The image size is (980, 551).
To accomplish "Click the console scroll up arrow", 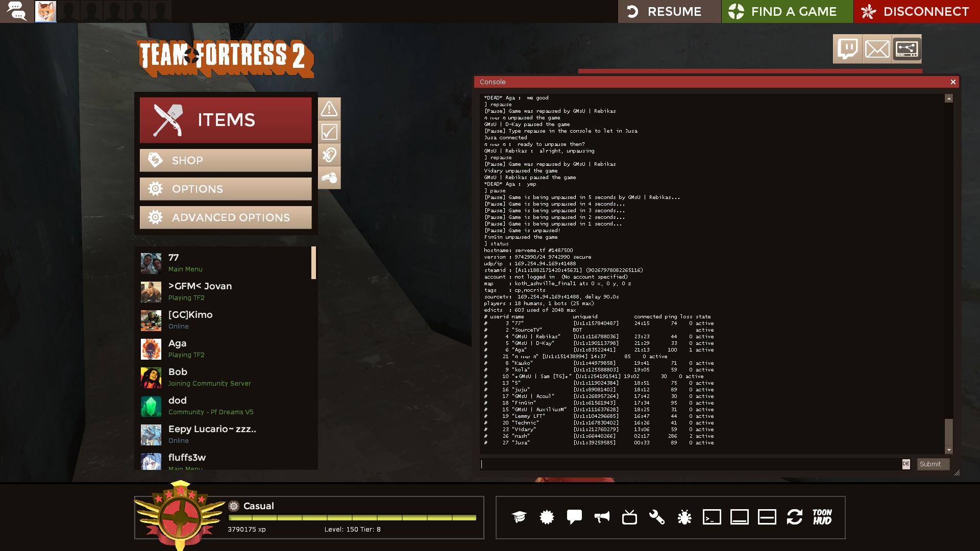I will coord(949,98).
